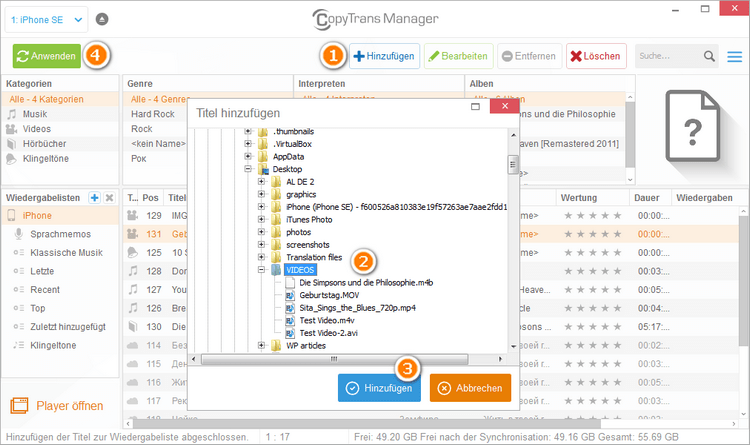750x445 pixels.
Task: Select the highlighted VIDEOS folder
Action: tap(300, 270)
